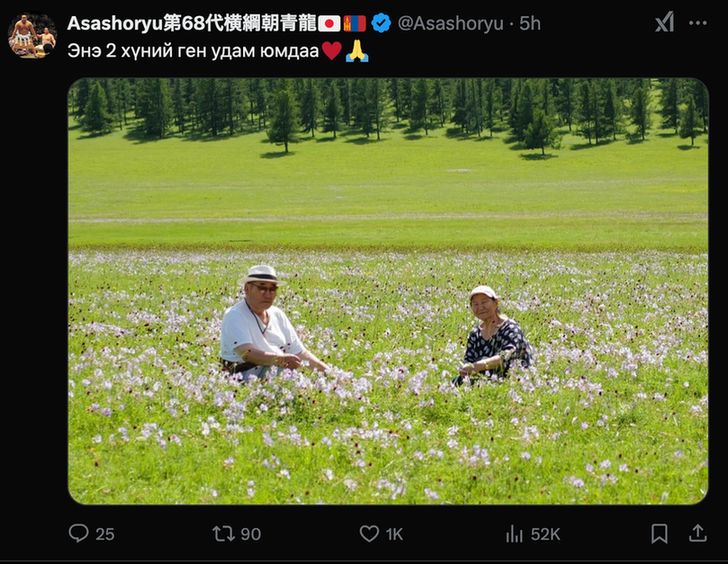Open view analytics bar chart icon
This screenshot has height=564, width=728.
514,534
